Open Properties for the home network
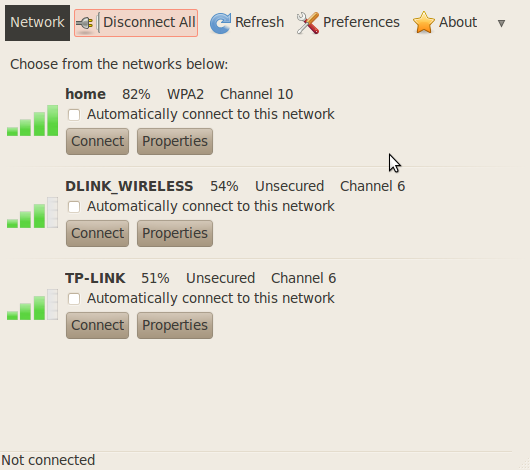Screen dimensions: 530x470 coord(175,141)
